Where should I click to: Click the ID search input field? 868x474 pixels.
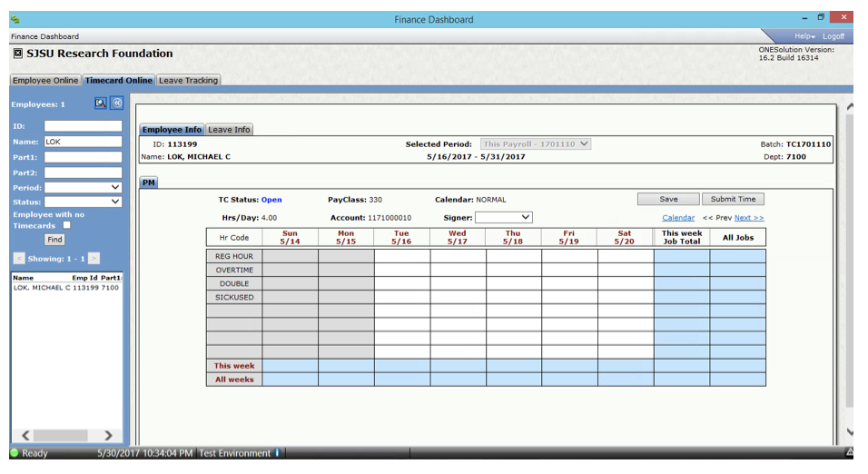[x=83, y=126]
